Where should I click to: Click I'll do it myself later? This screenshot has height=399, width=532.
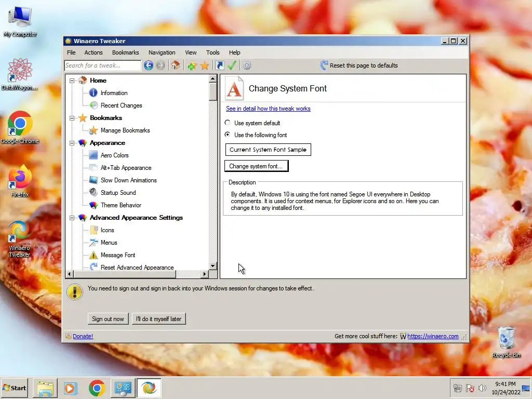pyautogui.click(x=159, y=319)
